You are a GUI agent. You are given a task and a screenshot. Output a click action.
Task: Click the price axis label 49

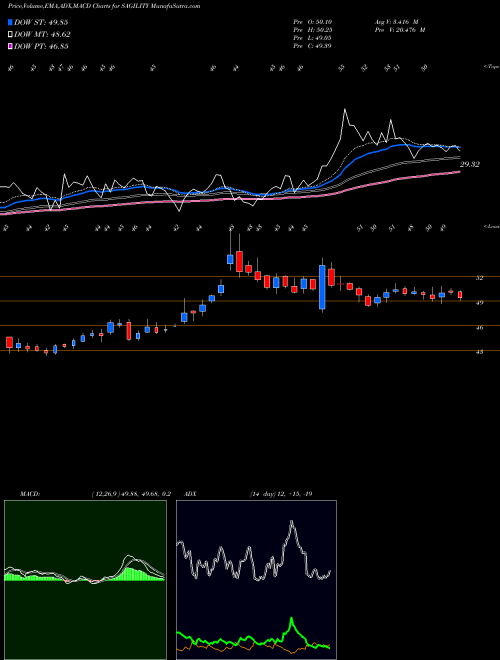(480, 302)
